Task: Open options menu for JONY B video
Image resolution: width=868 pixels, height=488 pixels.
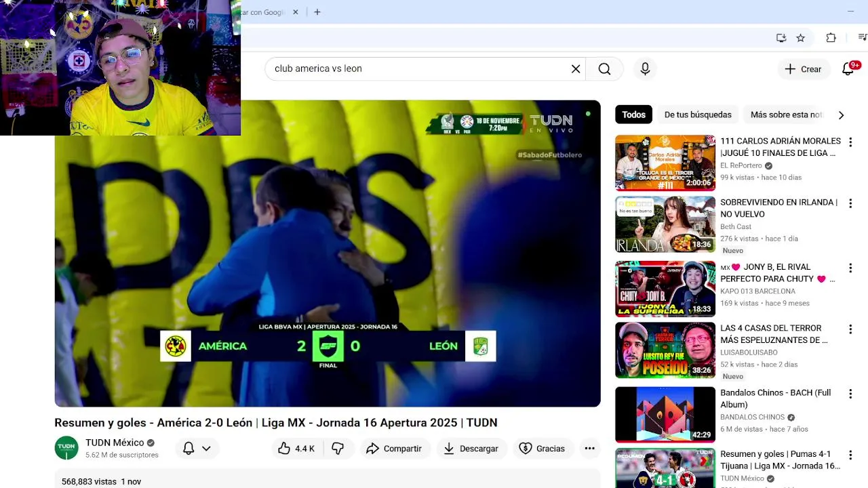Action: click(850, 268)
